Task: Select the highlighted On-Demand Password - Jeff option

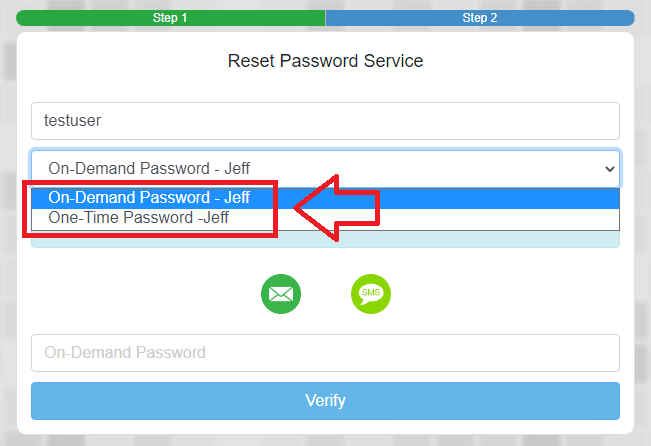Action: (149, 198)
